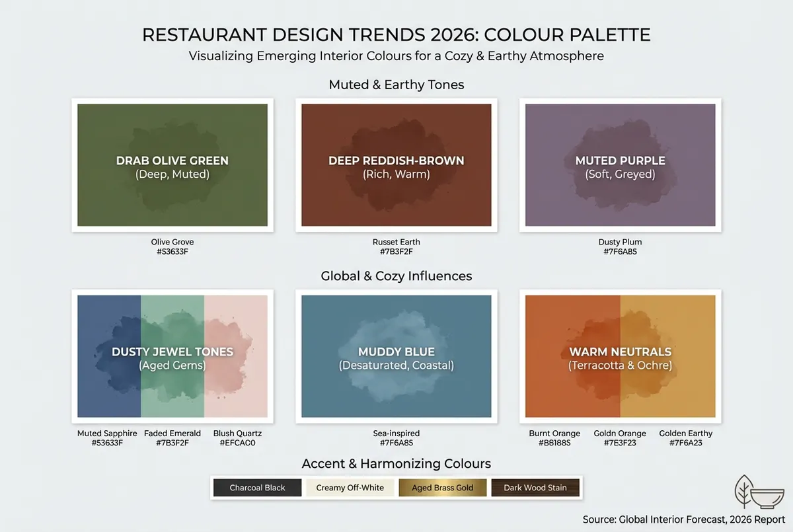Click the Dark Wood Stain accent chip
The image size is (793, 532).
[x=535, y=488]
